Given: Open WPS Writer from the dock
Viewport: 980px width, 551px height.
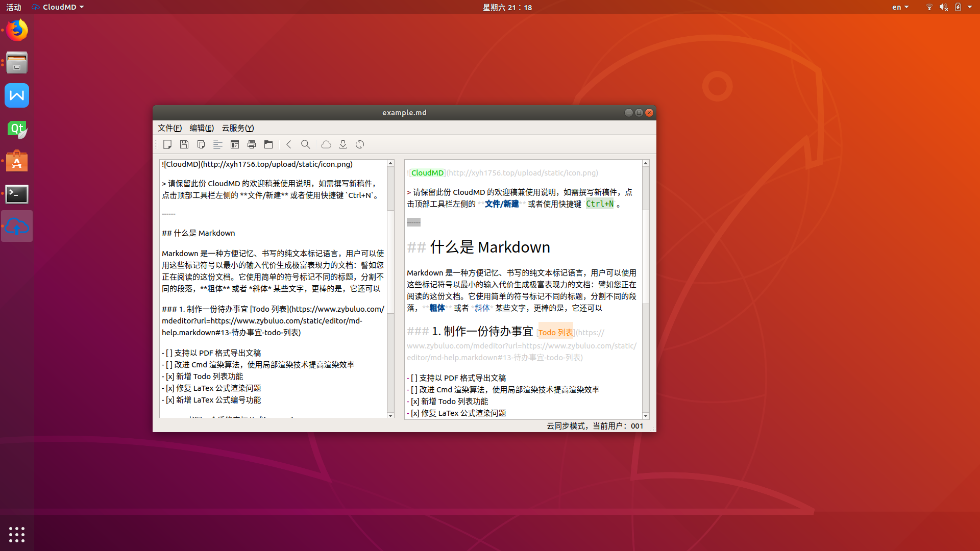Looking at the screenshot, I should pos(17,95).
